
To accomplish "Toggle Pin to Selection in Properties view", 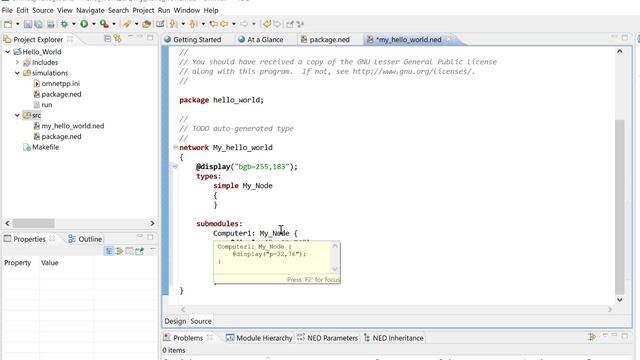I will tap(140, 251).
